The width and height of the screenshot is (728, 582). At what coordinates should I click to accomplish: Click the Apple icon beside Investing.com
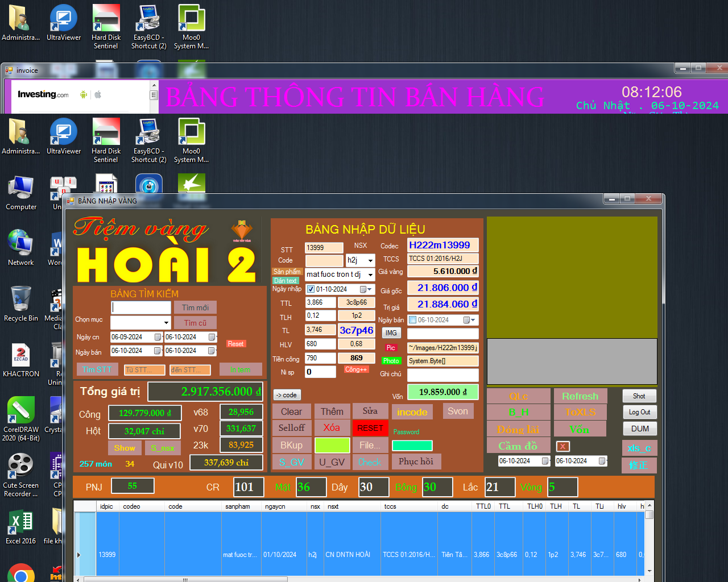pos(98,94)
